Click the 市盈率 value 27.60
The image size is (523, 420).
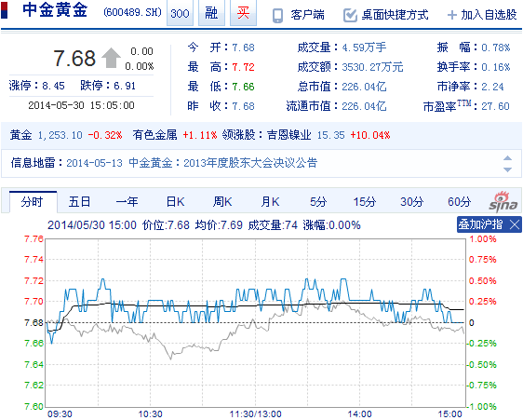[495, 106]
